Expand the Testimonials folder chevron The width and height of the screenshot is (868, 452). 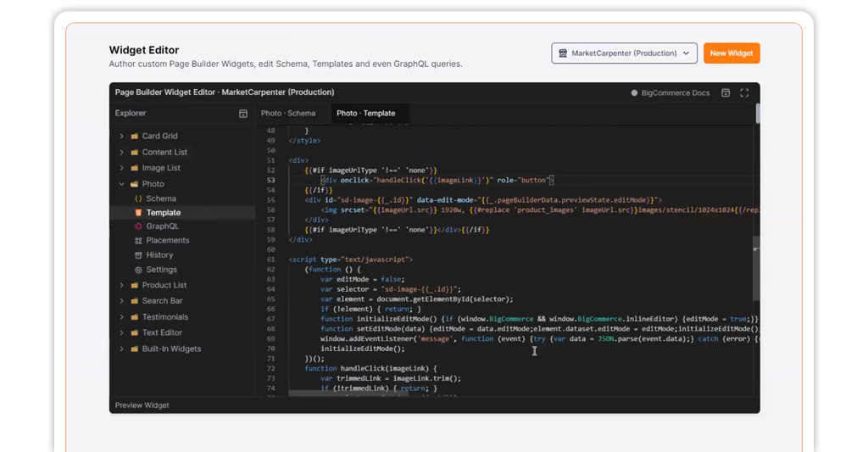tap(122, 317)
